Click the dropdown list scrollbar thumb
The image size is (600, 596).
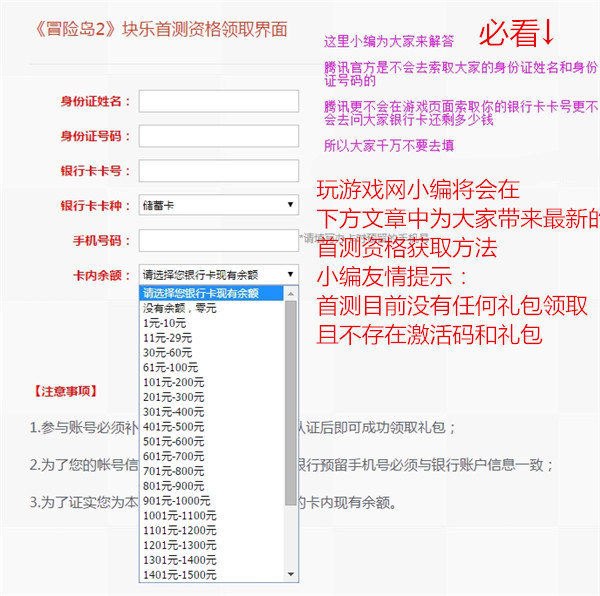(x=291, y=403)
